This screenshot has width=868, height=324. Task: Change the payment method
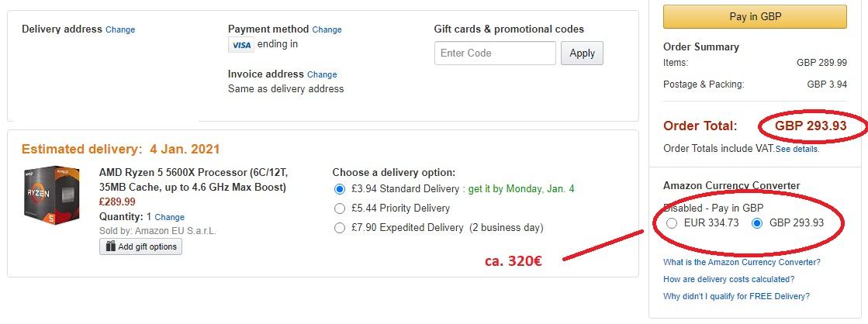(327, 29)
